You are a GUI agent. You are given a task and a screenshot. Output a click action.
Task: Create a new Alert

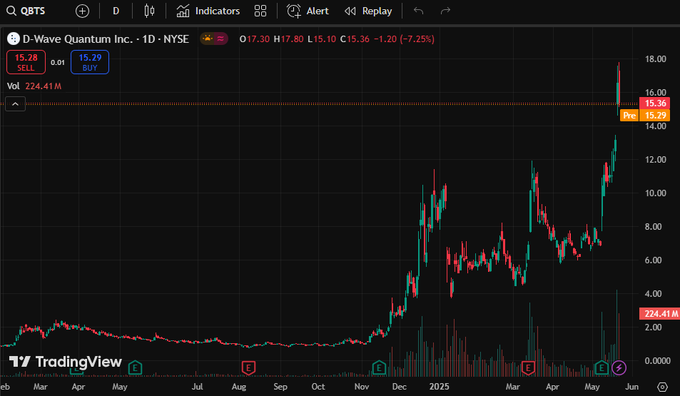307,11
